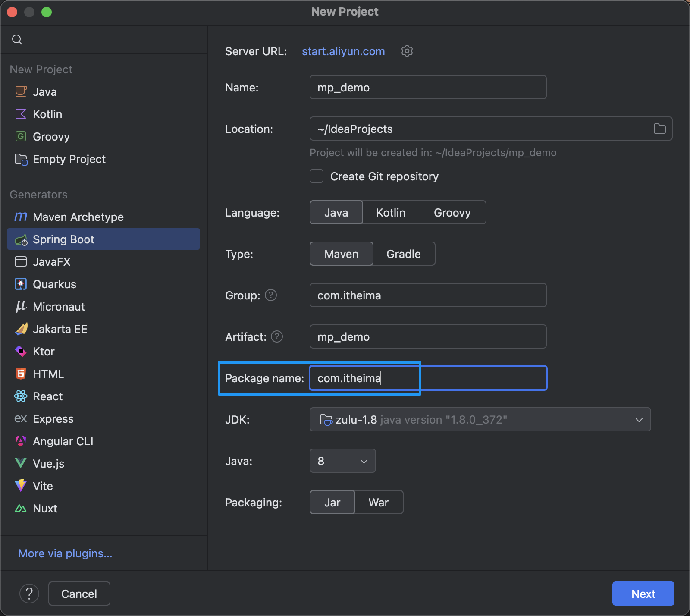Click the Kotlin project icon

[21, 114]
